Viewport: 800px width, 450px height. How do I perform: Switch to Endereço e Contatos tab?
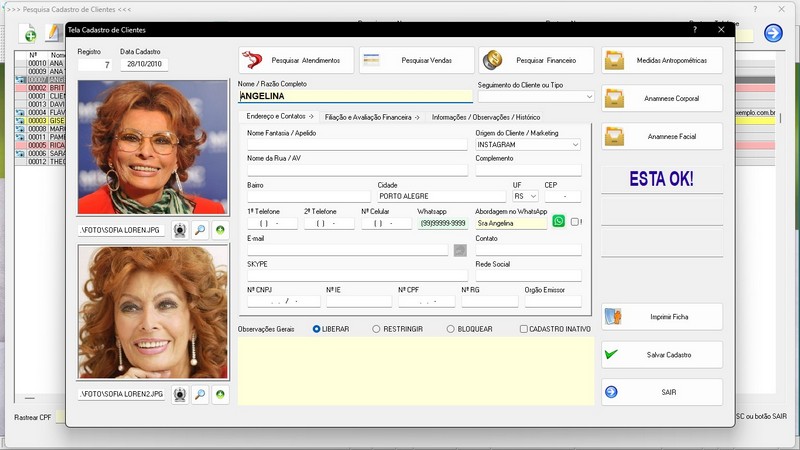280,116
